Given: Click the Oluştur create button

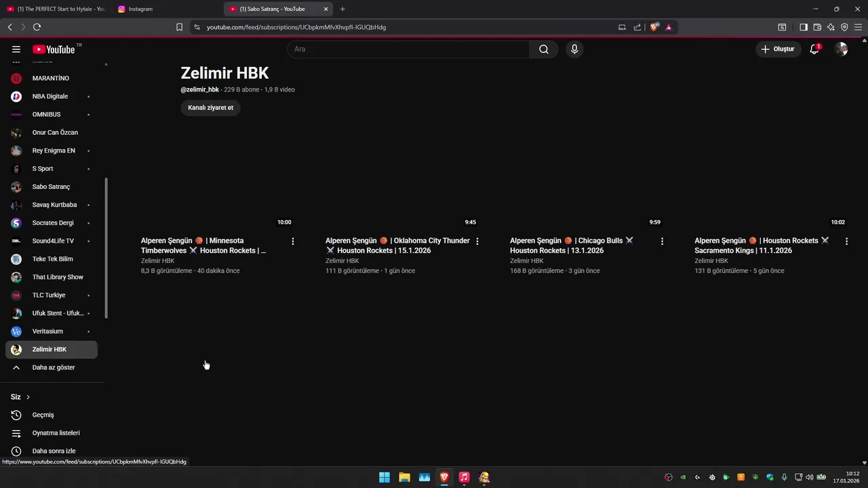Looking at the screenshot, I should click(777, 49).
